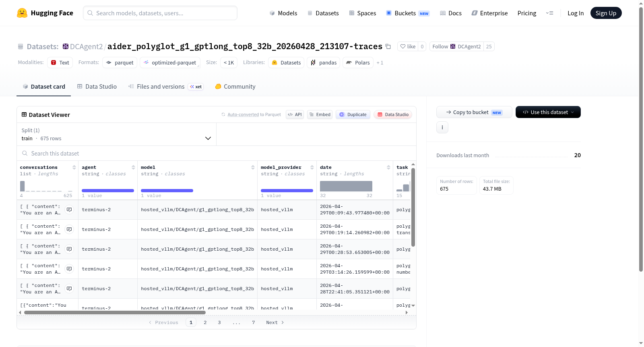This screenshot has width=644, height=347.
Task: Click the Sign Up button
Action: 606,13
